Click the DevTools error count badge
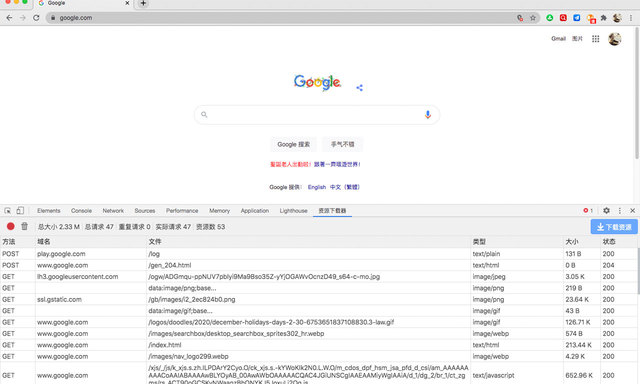This screenshot has width=640, height=384. (588, 211)
